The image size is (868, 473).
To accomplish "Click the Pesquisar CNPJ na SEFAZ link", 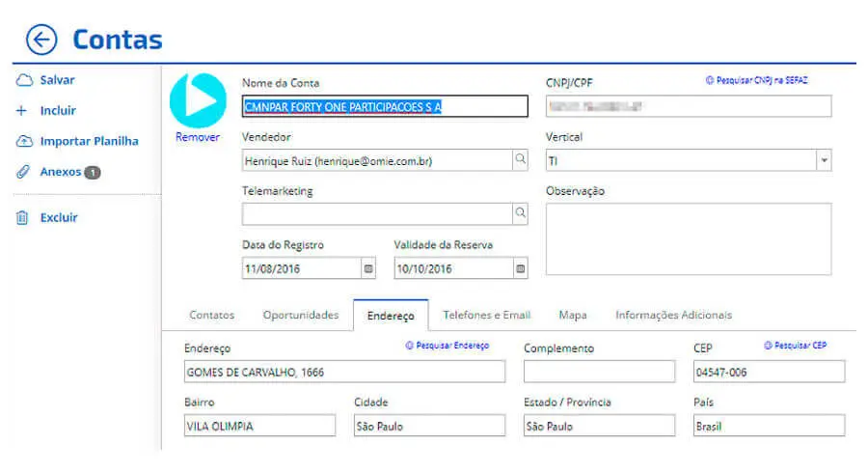I will [757, 80].
